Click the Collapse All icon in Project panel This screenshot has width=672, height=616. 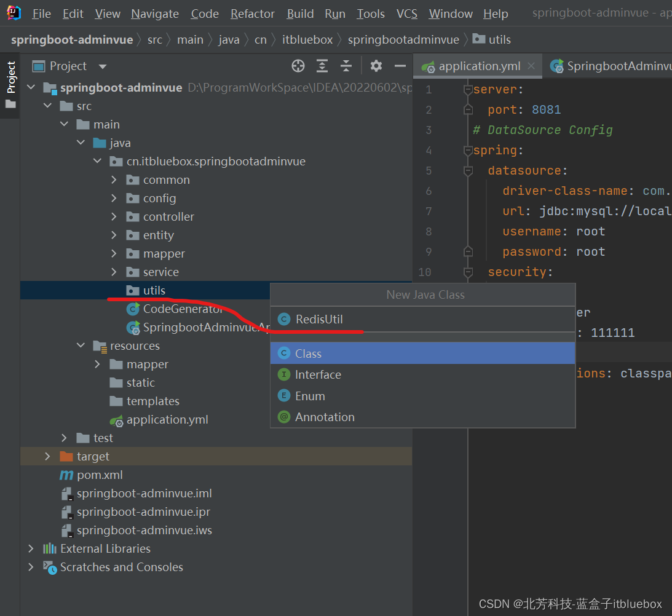tap(346, 66)
